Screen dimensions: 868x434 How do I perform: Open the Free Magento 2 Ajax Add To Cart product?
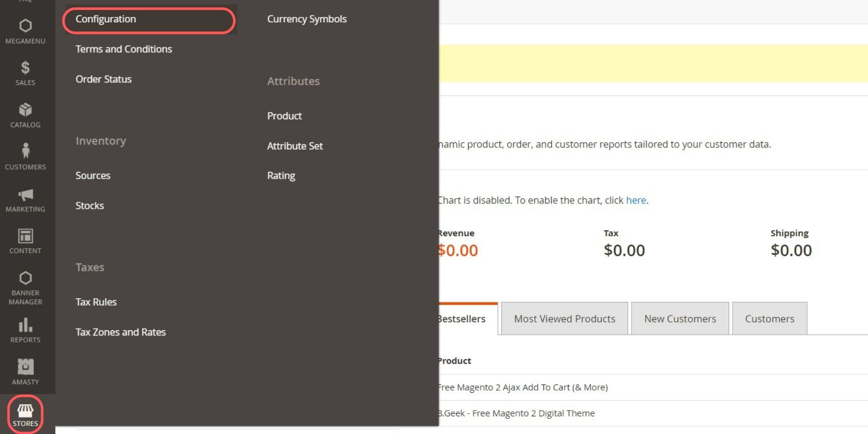[522, 387]
